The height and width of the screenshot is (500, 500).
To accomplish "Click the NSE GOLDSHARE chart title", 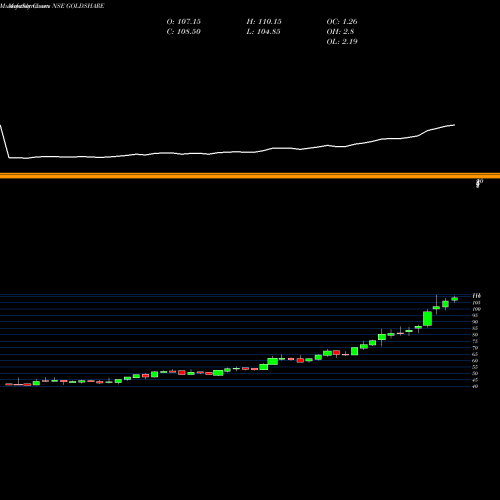I will (78, 6).
